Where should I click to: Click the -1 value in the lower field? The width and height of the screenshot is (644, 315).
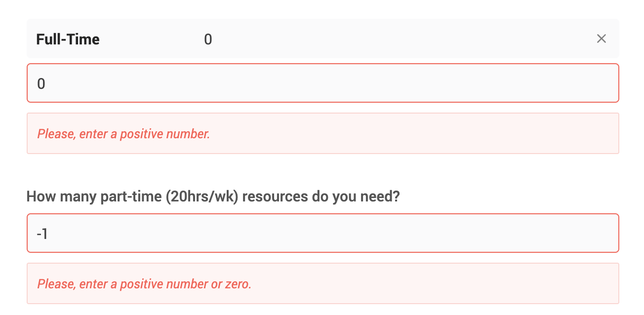coord(42,233)
